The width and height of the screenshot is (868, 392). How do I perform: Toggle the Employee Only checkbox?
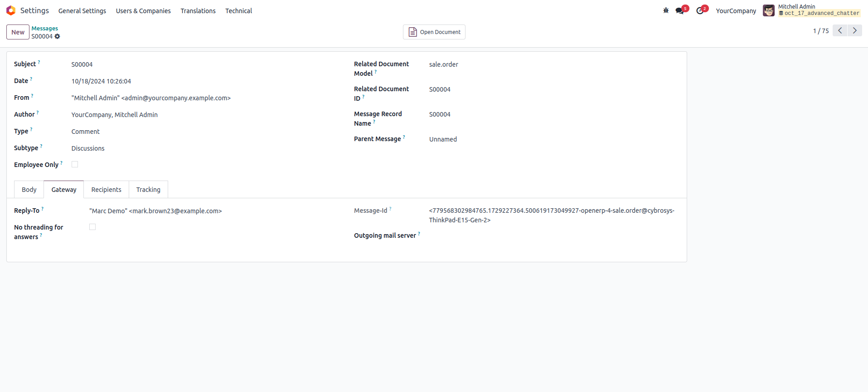tap(75, 164)
